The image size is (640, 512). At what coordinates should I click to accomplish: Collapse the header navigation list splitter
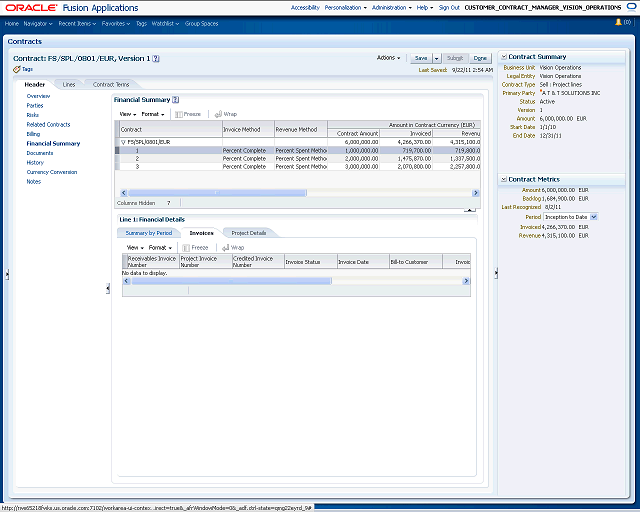point(108,289)
